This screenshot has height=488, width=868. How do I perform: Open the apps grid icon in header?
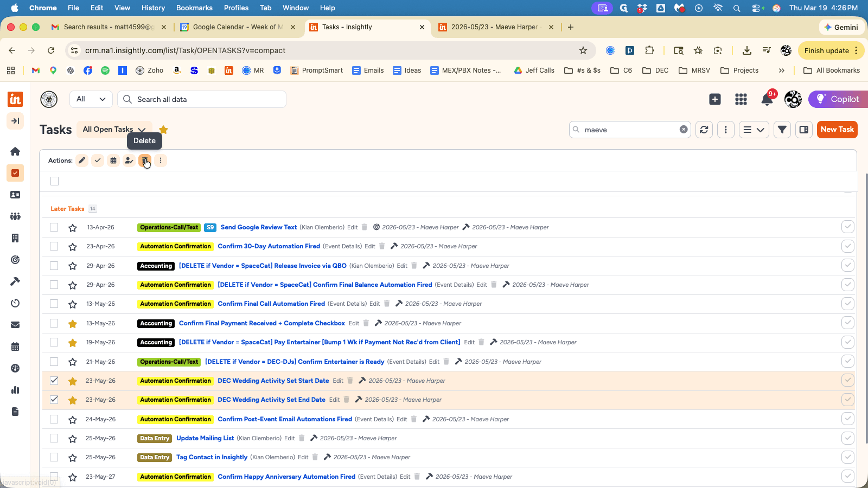pos(741,99)
